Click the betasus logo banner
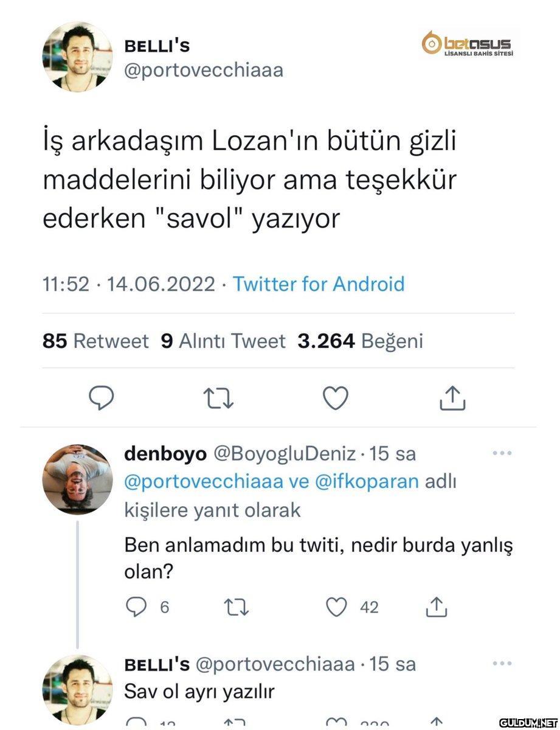Viewport: 560px width, 730px height. tap(468, 45)
